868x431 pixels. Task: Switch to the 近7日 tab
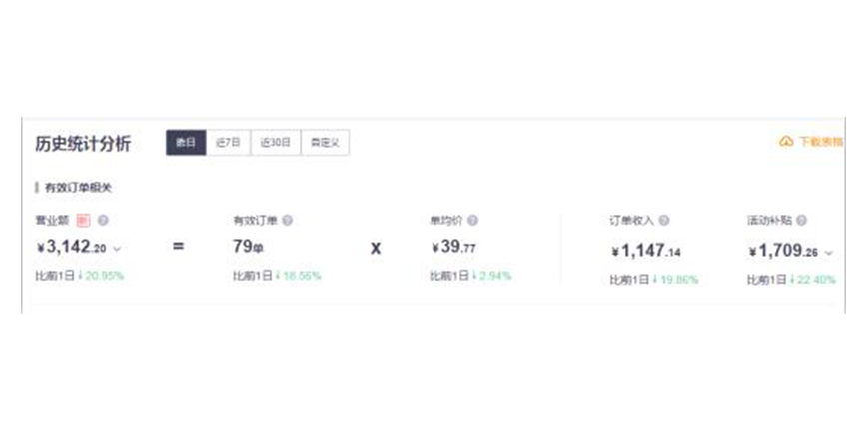[228, 143]
